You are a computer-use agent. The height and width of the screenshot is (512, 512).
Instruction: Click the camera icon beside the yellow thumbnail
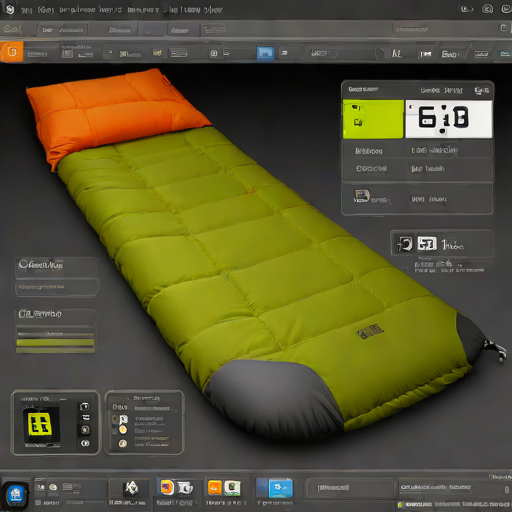[x=85, y=406]
